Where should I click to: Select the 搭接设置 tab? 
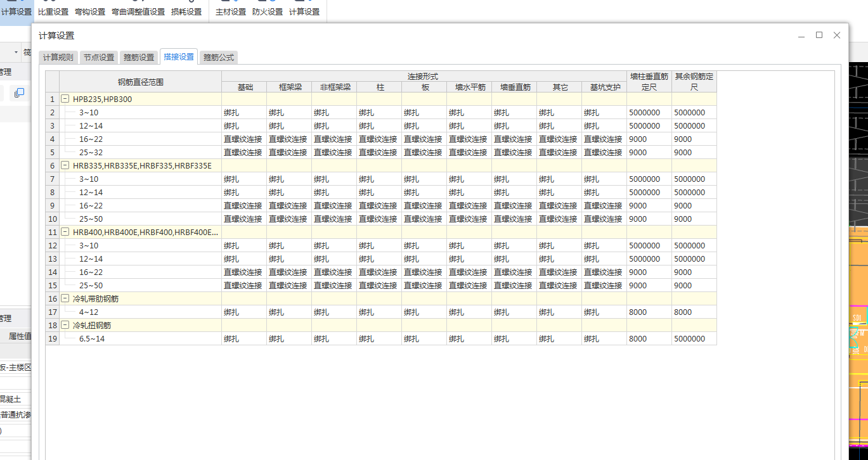(179, 56)
